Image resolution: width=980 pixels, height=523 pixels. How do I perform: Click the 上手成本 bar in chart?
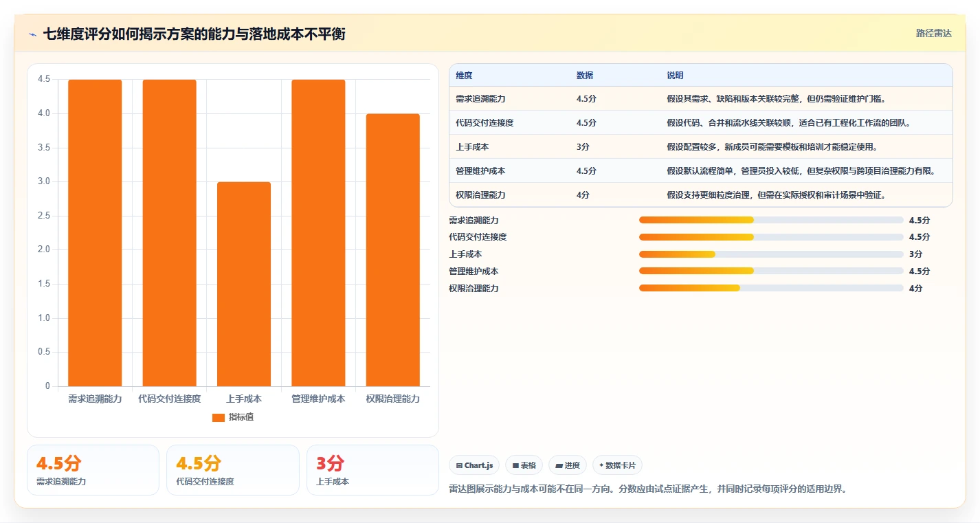tap(244, 284)
